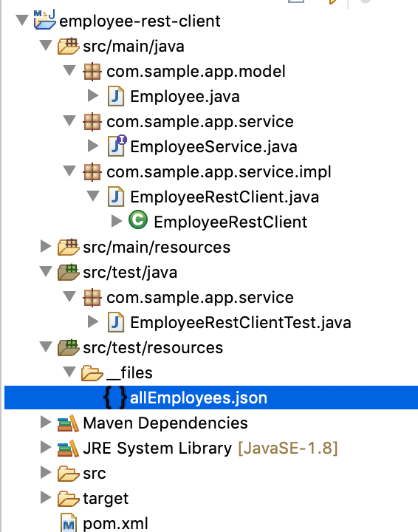This screenshot has width=418, height=532.
Task: Click the Employee.java file icon
Action: coord(116,96)
